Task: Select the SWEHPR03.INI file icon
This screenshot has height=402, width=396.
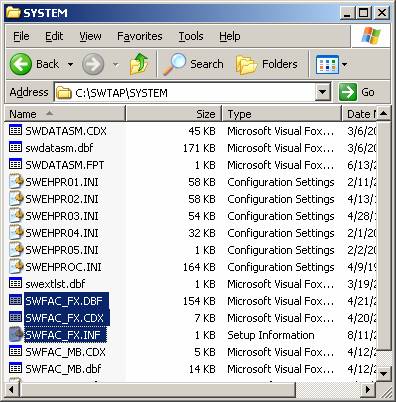Action: pos(16,215)
